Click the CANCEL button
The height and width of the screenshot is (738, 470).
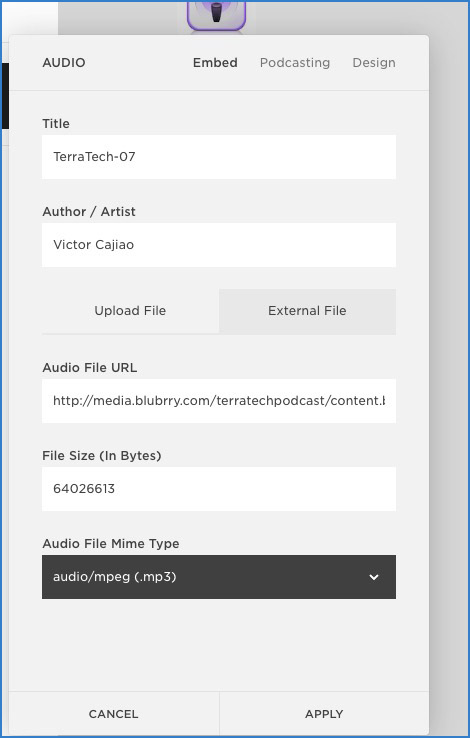tap(113, 714)
